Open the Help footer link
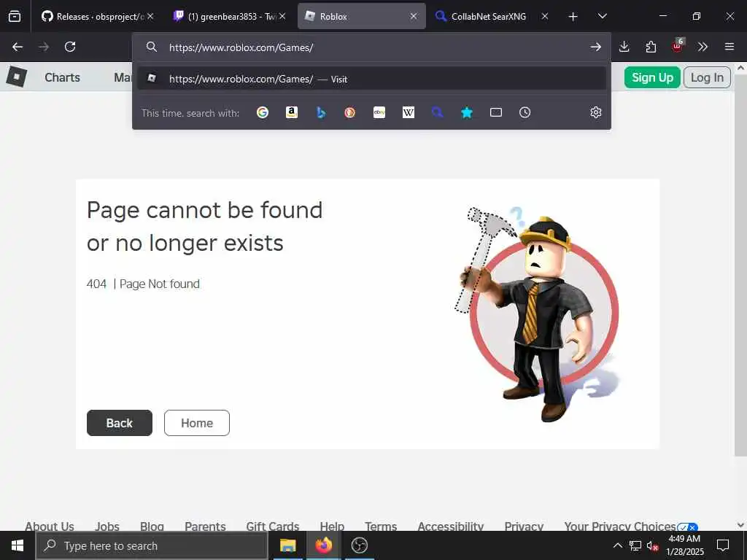Viewport: 747px width, 560px height. click(x=332, y=526)
